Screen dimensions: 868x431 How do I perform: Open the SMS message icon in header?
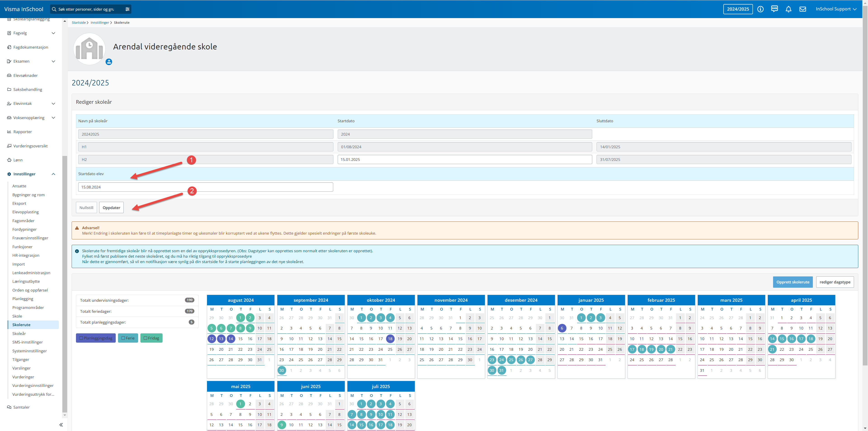click(774, 9)
